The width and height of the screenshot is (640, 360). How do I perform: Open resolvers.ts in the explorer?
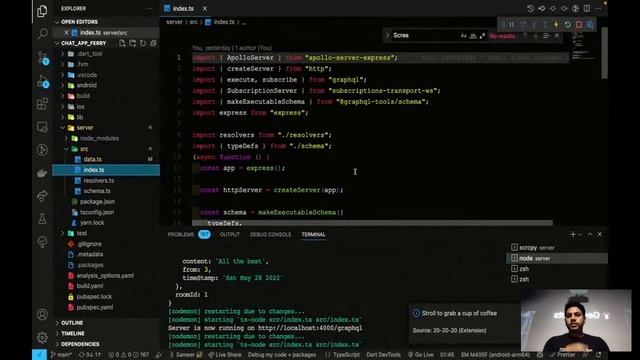point(98,180)
